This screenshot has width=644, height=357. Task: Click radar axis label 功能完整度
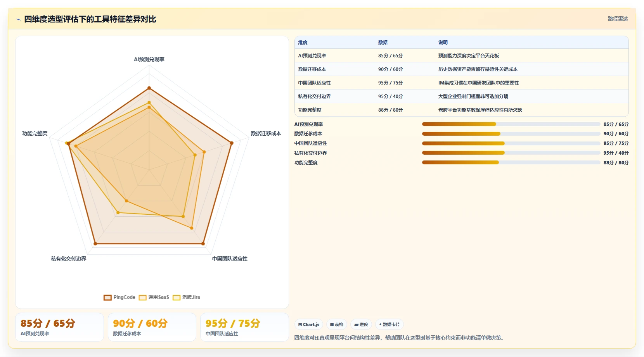pyautogui.click(x=35, y=133)
